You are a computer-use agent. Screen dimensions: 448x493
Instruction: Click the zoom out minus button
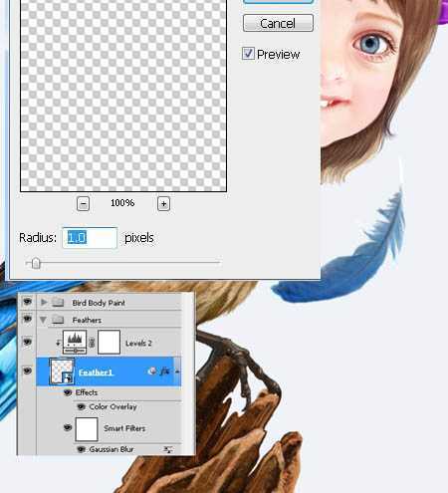click(83, 203)
